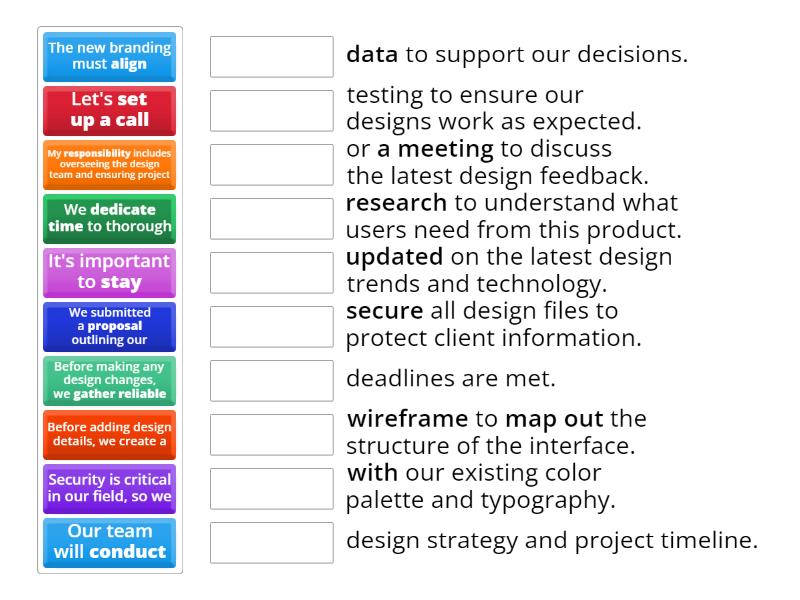This screenshot has width=800, height=600.
Task: Click the 'Before making any design changes' tile
Action: [x=110, y=380]
